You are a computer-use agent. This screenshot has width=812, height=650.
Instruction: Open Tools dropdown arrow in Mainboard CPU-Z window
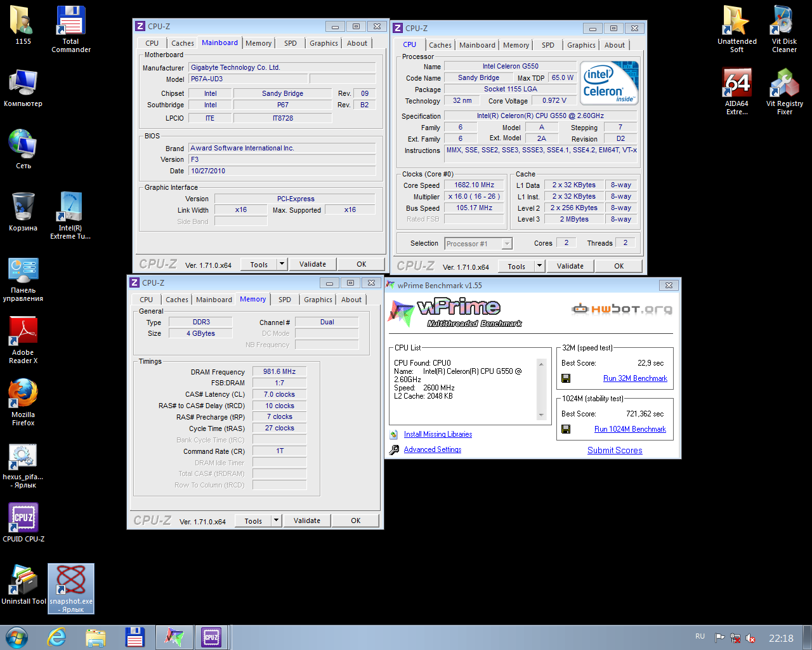[x=282, y=264]
